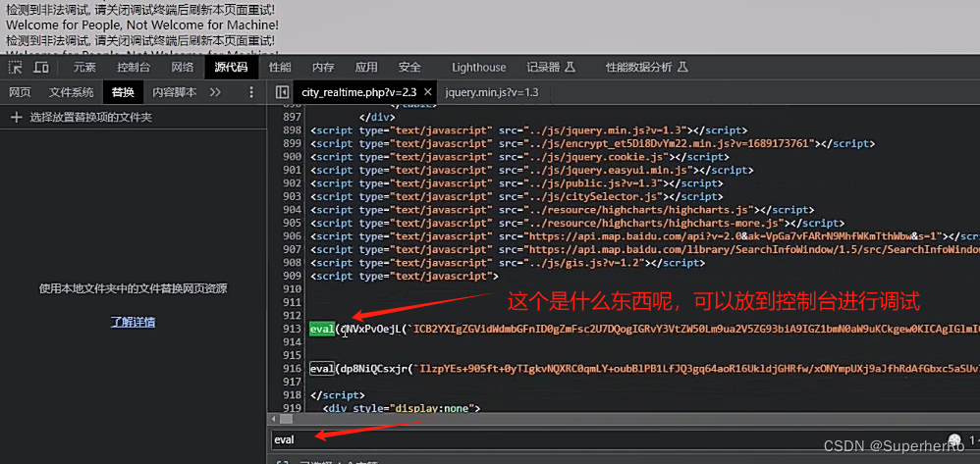Click the SearchInfoWindow library URL on line 907

click(x=754, y=250)
